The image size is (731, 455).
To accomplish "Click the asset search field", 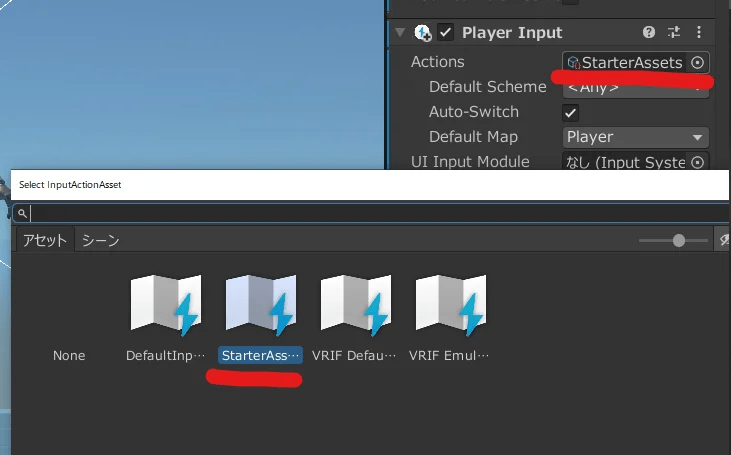I will 370,213.
